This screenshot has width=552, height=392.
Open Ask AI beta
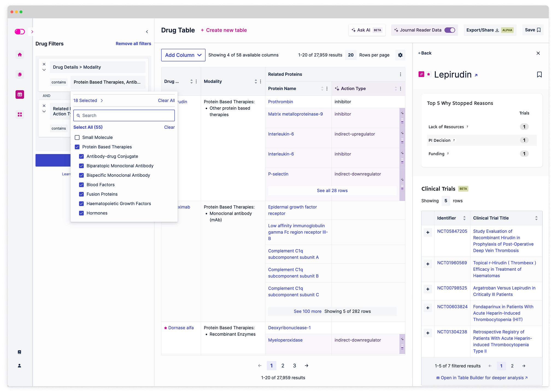(367, 30)
